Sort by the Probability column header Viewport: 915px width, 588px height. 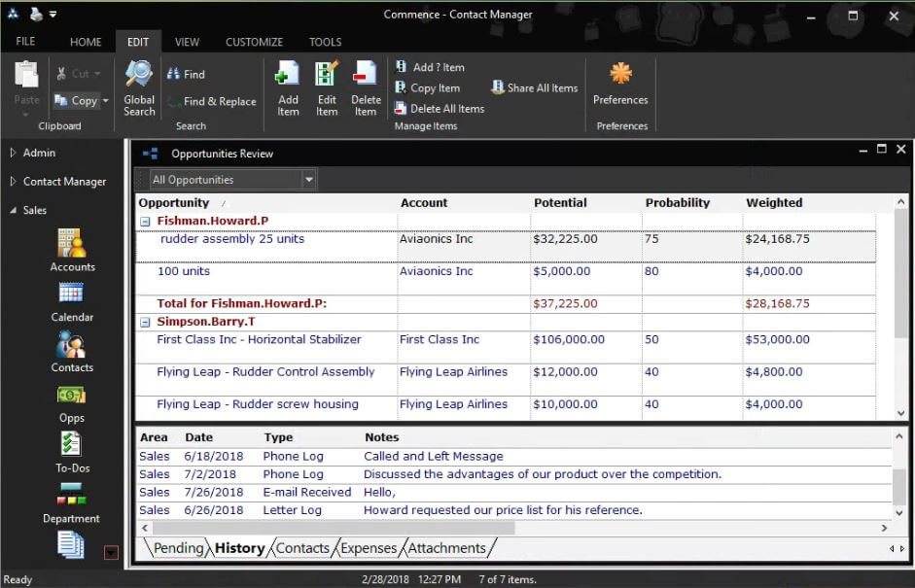click(x=678, y=203)
